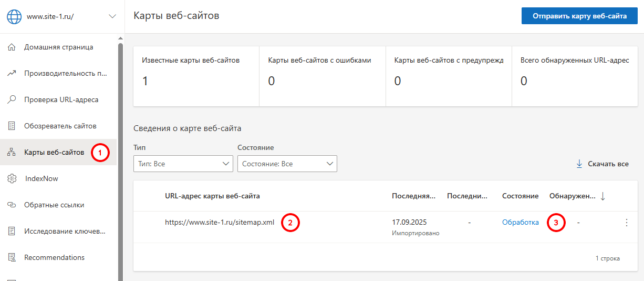Open Исследование ключевых слов menu item
644x281 pixels.
[65, 231]
